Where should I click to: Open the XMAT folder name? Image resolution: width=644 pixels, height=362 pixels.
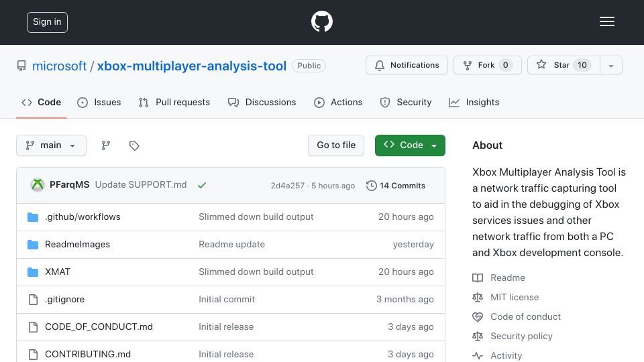(x=58, y=271)
